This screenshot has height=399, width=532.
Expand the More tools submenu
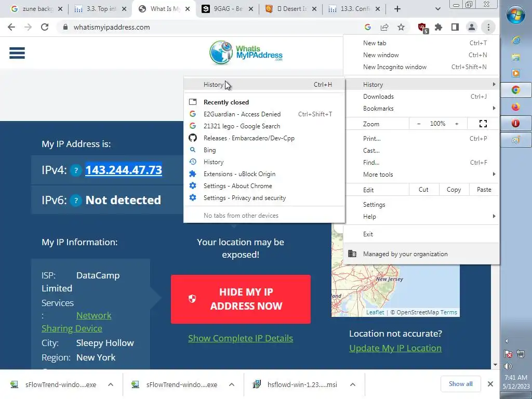pos(421,174)
